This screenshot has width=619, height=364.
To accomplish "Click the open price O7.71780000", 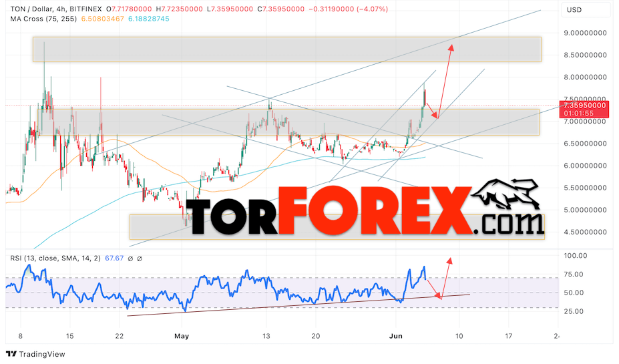I will point(129,9).
